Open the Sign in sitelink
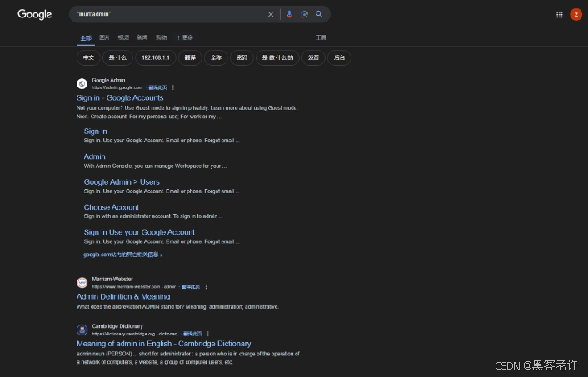This screenshot has height=377, width=588. tap(95, 131)
